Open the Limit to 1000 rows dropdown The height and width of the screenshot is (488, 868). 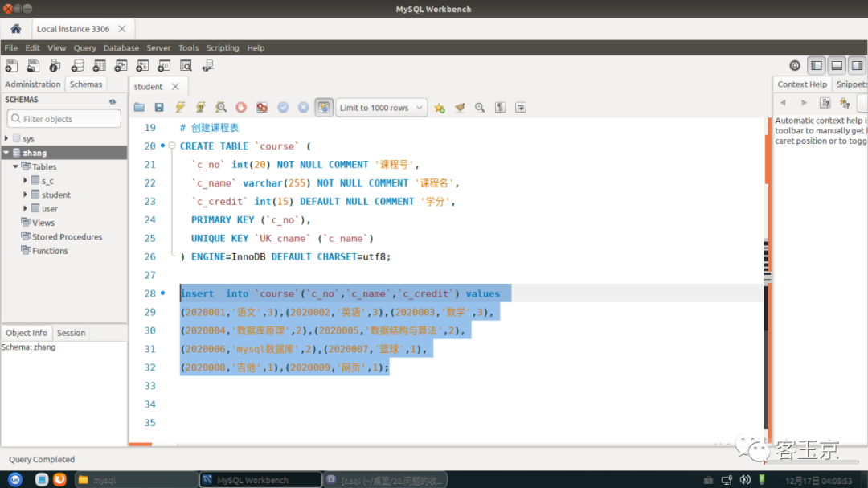tap(382, 108)
